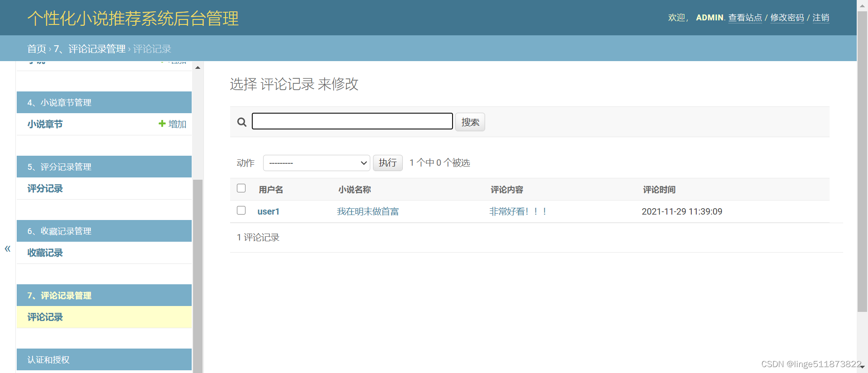
Task: Open the 动作 action dropdown
Action: tap(316, 163)
